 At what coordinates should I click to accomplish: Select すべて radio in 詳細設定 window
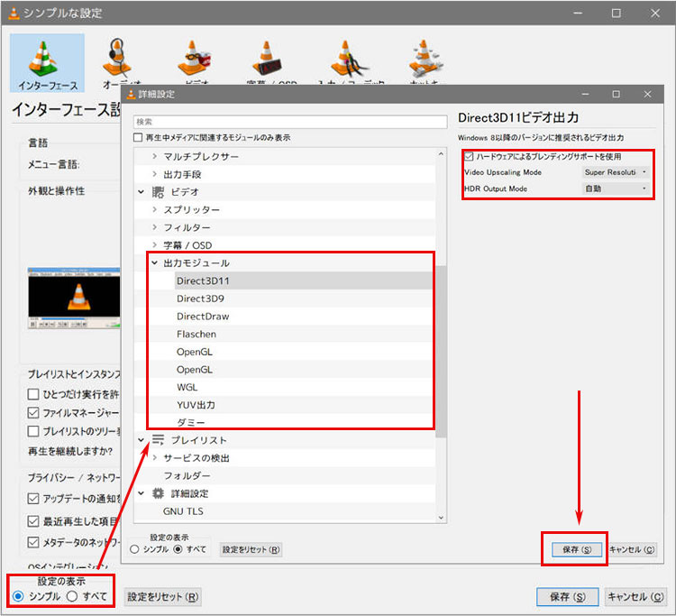click(x=178, y=549)
